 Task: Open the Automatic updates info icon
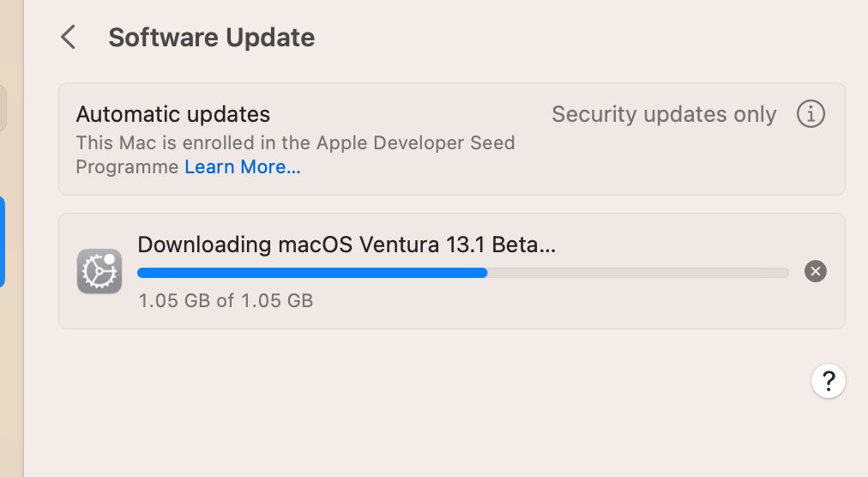pyautogui.click(x=811, y=114)
